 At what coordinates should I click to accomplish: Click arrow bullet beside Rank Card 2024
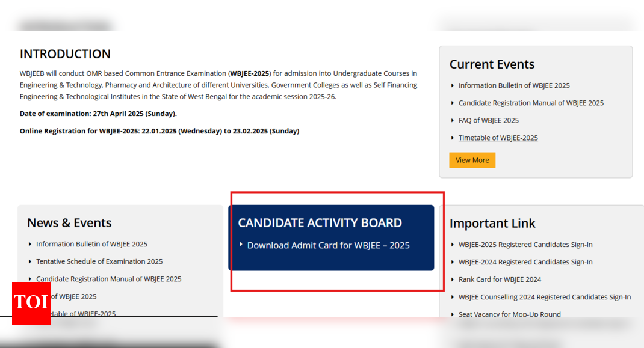click(453, 279)
